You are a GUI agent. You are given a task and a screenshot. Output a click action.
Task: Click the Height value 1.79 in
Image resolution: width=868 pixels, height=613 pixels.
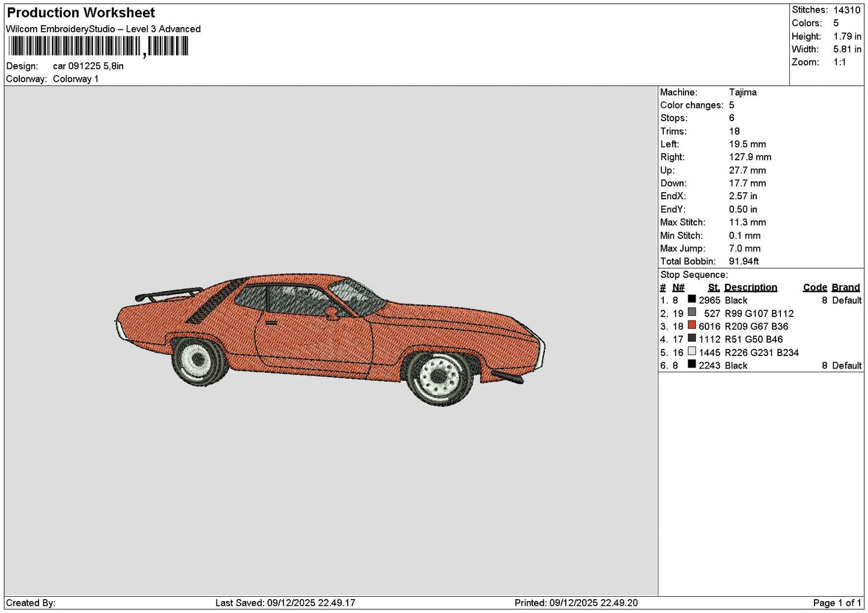847,36
